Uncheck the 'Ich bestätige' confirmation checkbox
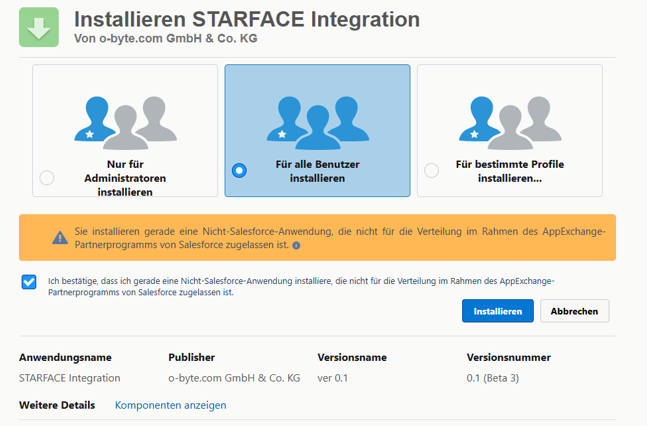The image size is (647, 426). pyautogui.click(x=29, y=282)
